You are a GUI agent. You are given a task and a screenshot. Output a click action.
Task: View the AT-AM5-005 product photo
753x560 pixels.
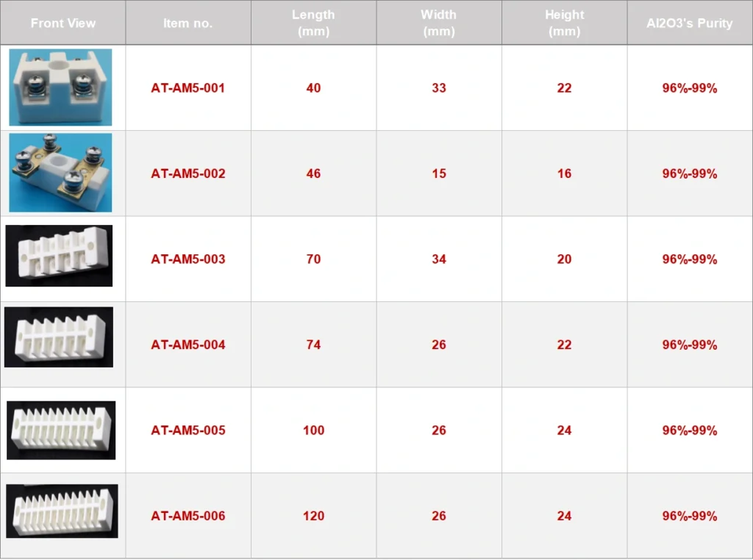click(61, 430)
